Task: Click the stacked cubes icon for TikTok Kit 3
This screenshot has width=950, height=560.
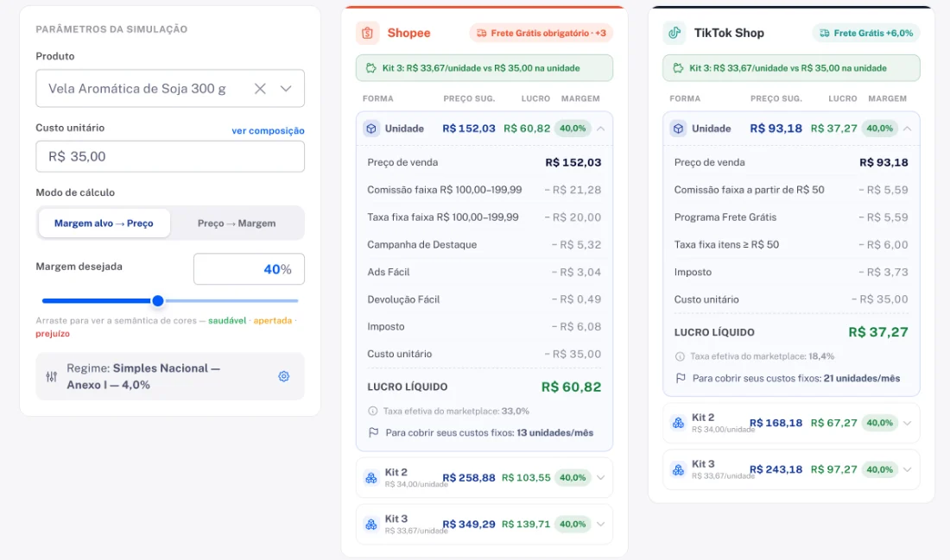Action: pyautogui.click(x=678, y=469)
